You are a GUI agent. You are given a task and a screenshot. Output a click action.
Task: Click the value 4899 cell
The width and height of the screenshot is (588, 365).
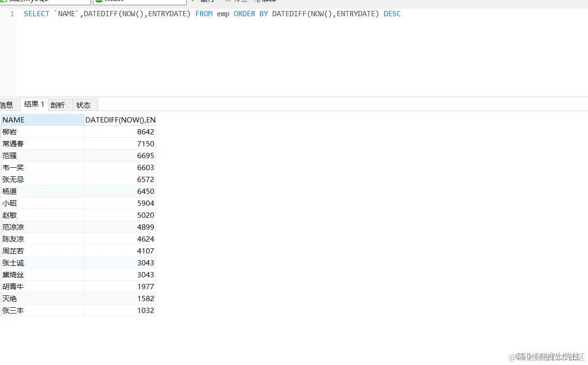(x=120, y=227)
